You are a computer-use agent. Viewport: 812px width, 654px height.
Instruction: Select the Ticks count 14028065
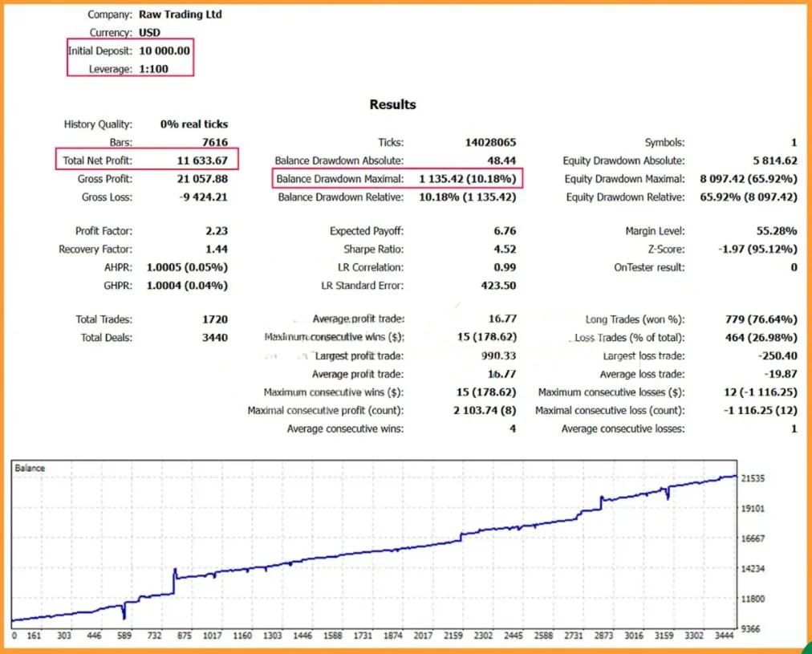click(x=490, y=142)
